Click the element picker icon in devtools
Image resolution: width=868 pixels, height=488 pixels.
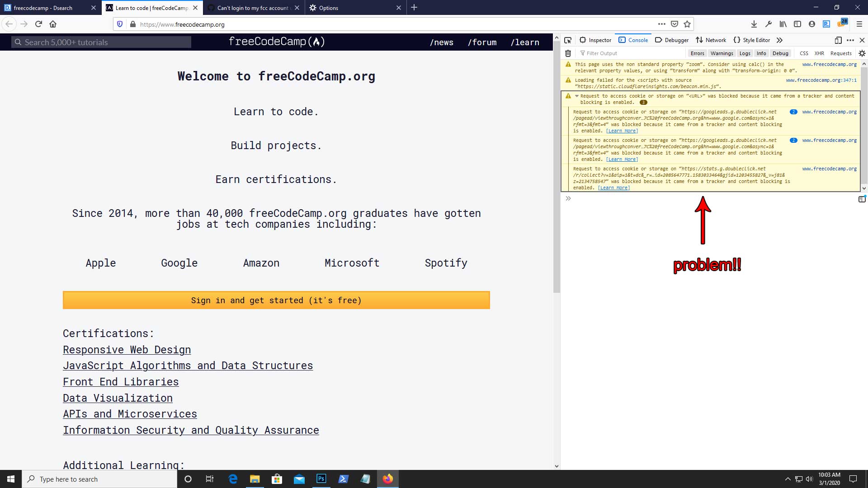coord(568,40)
